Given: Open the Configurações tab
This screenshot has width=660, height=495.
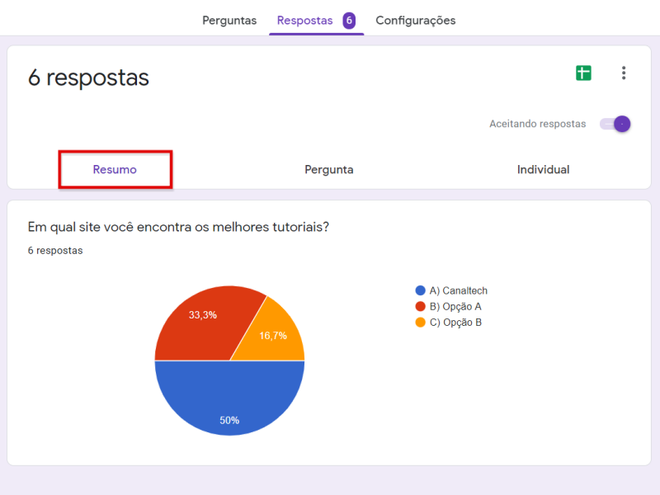Looking at the screenshot, I should (415, 20).
